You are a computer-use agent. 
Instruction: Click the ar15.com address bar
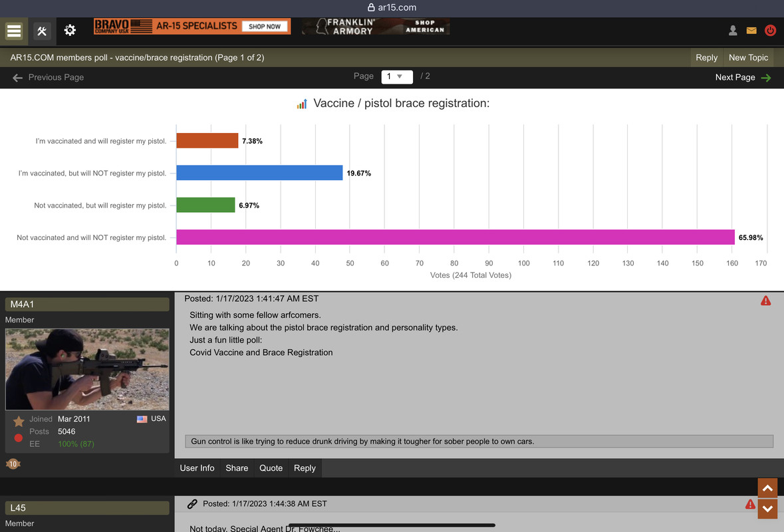(x=392, y=7)
